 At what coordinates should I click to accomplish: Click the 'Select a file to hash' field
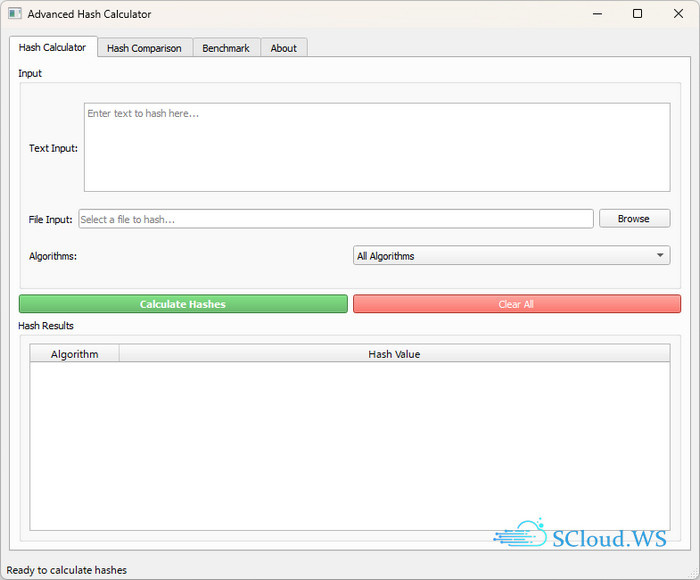pyautogui.click(x=335, y=219)
